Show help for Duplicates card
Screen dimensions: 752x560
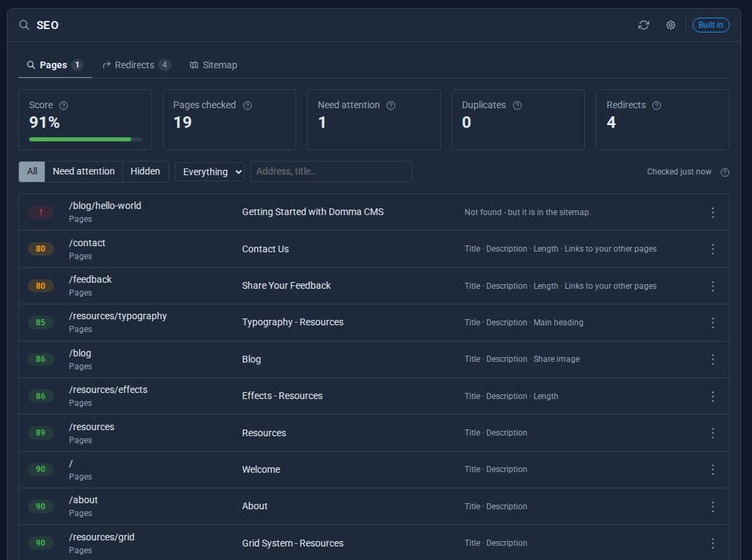pyautogui.click(x=517, y=106)
